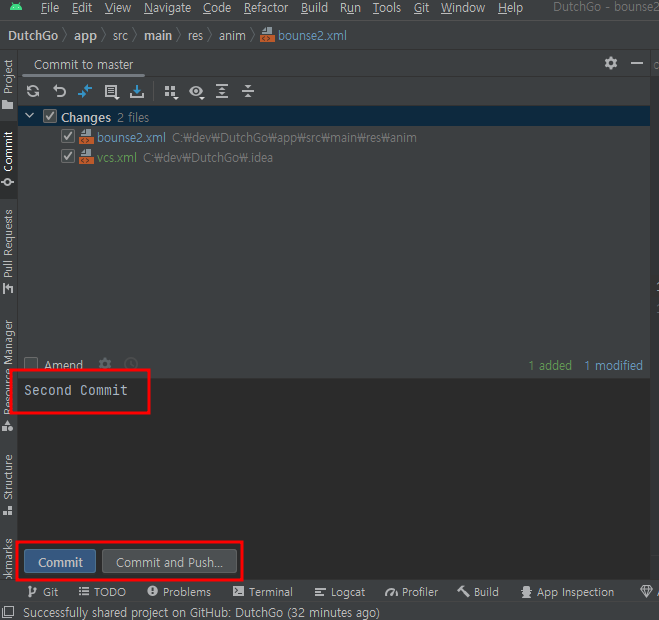Click the Commit and Push button
The image size is (659, 620).
(169, 561)
